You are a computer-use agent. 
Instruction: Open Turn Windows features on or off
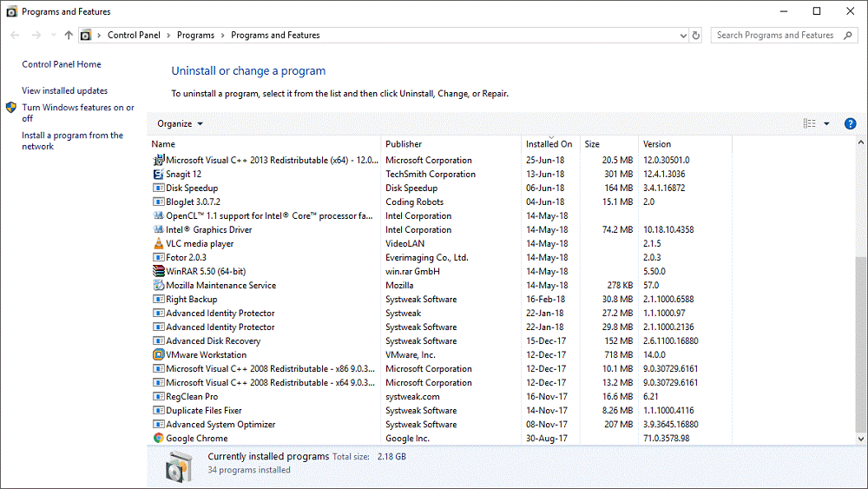tap(78, 113)
